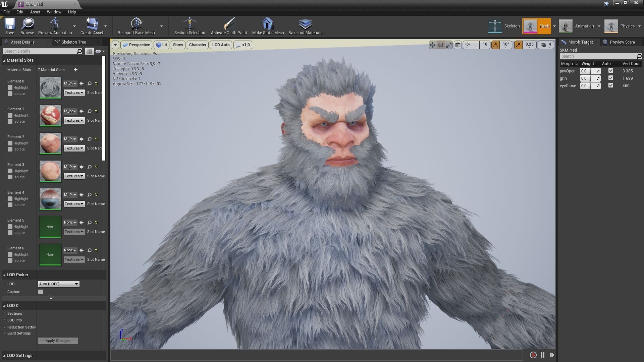
Task: Add a new material slot
Action: pyautogui.click(x=75, y=70)
